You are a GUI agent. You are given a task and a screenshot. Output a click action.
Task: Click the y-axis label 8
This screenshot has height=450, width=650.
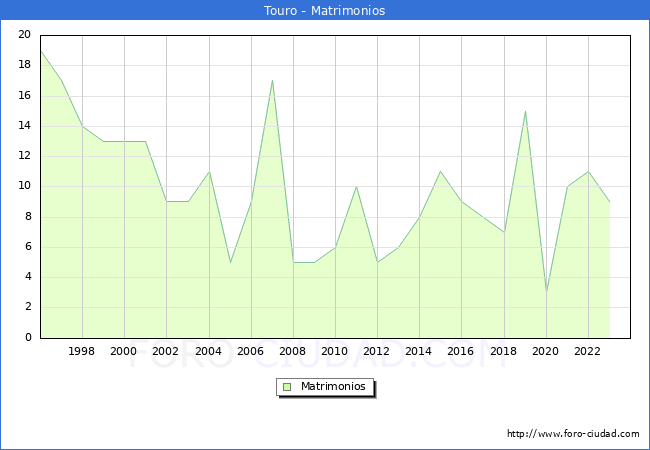tap(28, 217)
